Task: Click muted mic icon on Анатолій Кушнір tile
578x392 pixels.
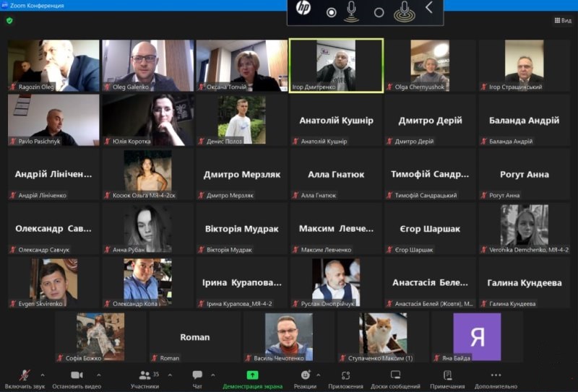Action: [296, 141]
